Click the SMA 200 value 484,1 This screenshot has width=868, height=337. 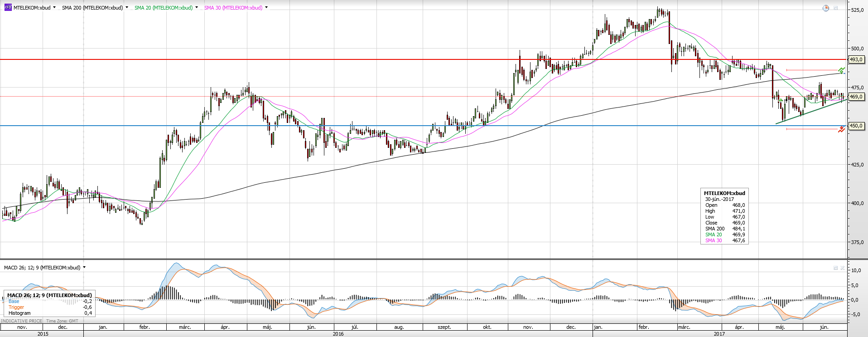(738, 229)
